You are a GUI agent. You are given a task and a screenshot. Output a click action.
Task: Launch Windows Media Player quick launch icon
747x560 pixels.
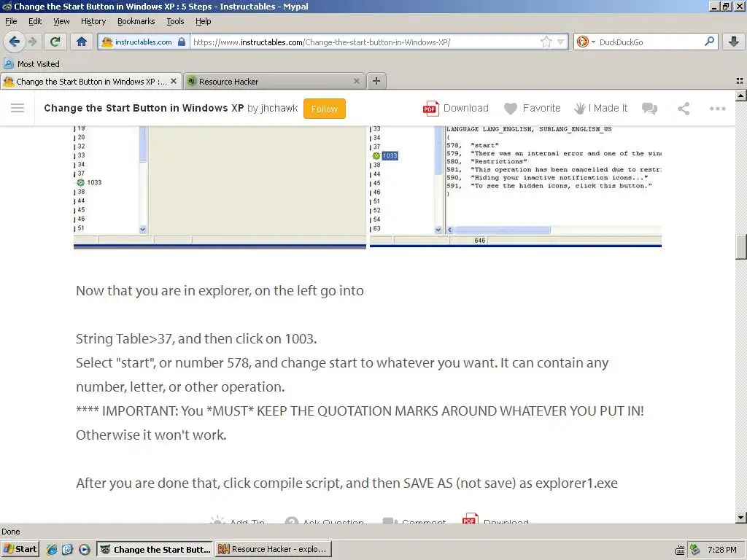click(x=84, y=549)
